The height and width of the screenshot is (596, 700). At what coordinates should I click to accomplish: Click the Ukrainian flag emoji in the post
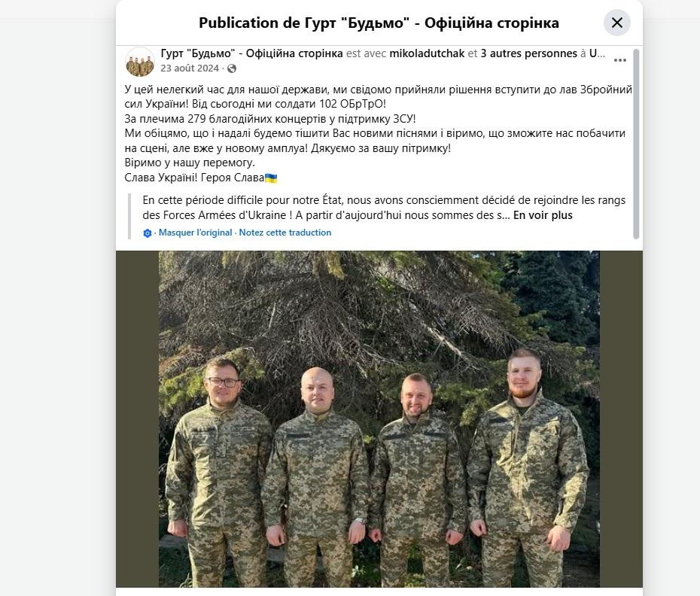[271, 178]
